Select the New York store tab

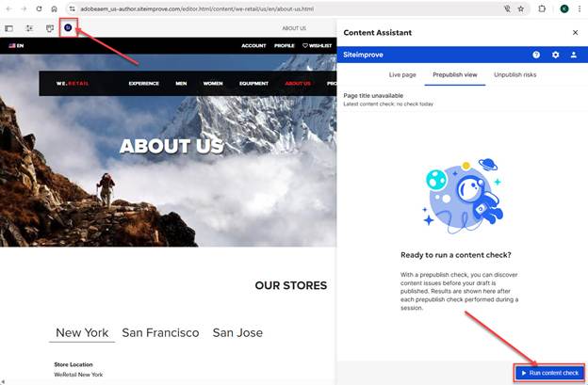[x=82, y=332]
